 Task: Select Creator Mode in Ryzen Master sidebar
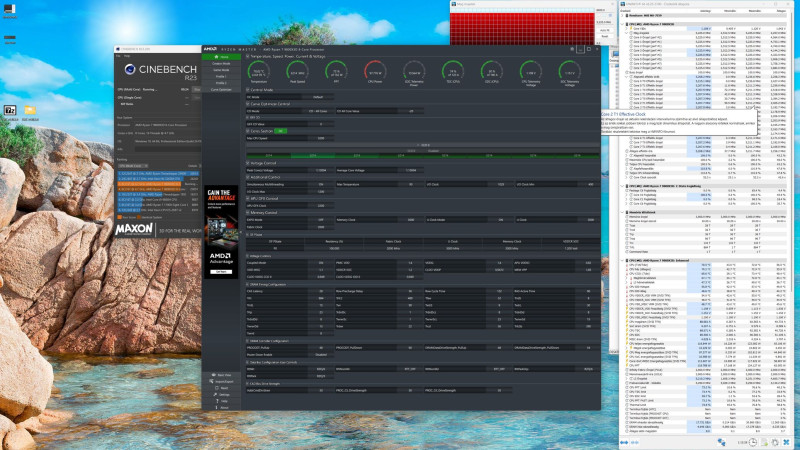click(x=221, y=63)
